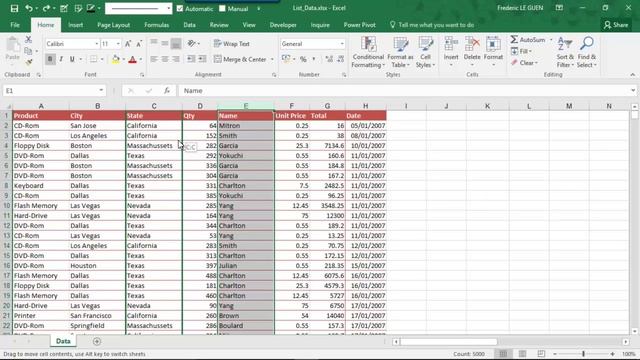Click the Save icon in quick access toolbar
The image size is (640, 360).
[14, 8]
